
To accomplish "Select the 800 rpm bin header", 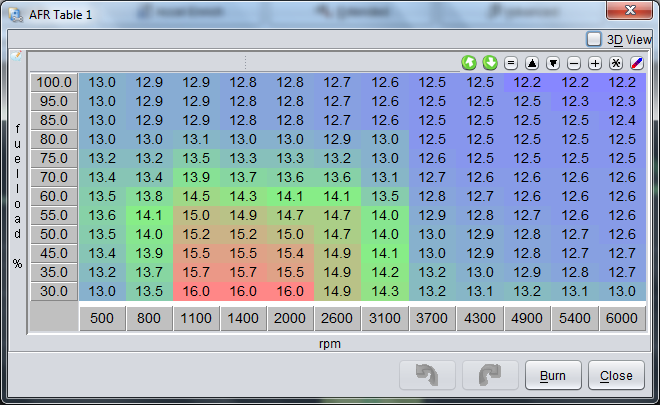I will coord(149,318).
